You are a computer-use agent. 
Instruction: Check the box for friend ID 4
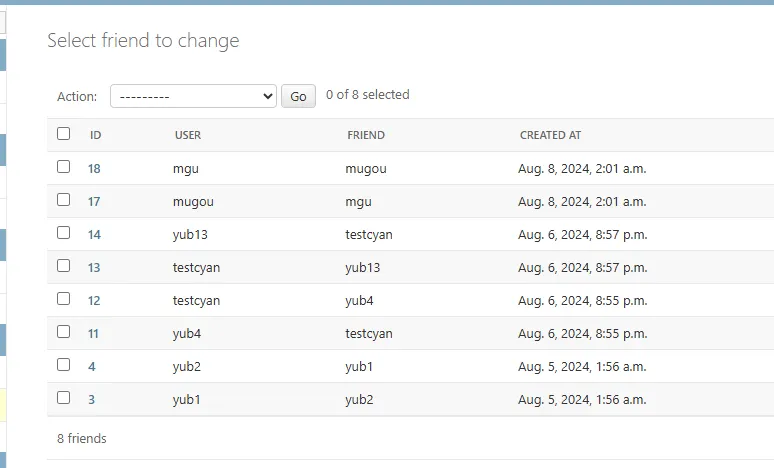click(x=64, y=365)
